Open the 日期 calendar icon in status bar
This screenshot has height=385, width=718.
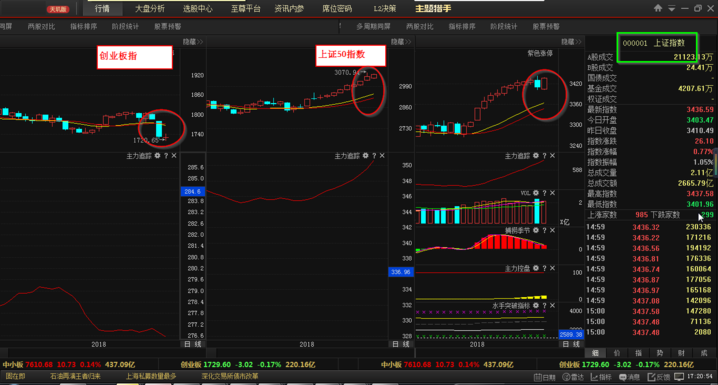tap(544, 377)
